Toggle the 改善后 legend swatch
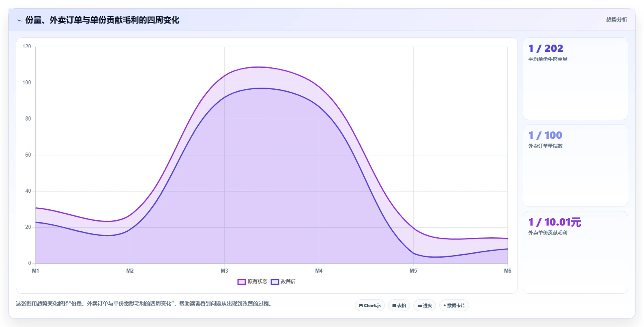This screenshot has height=327, width=644. [275, 282]
